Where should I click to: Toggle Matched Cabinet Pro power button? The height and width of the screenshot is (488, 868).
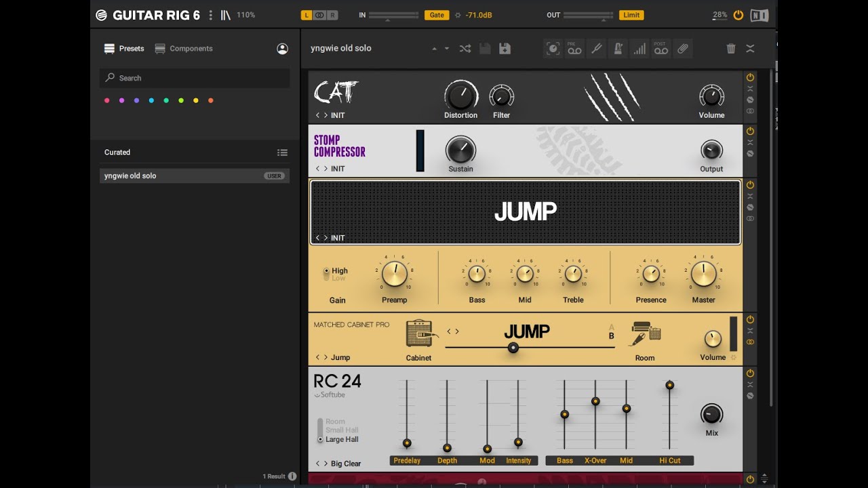click(x=750, y=319)
